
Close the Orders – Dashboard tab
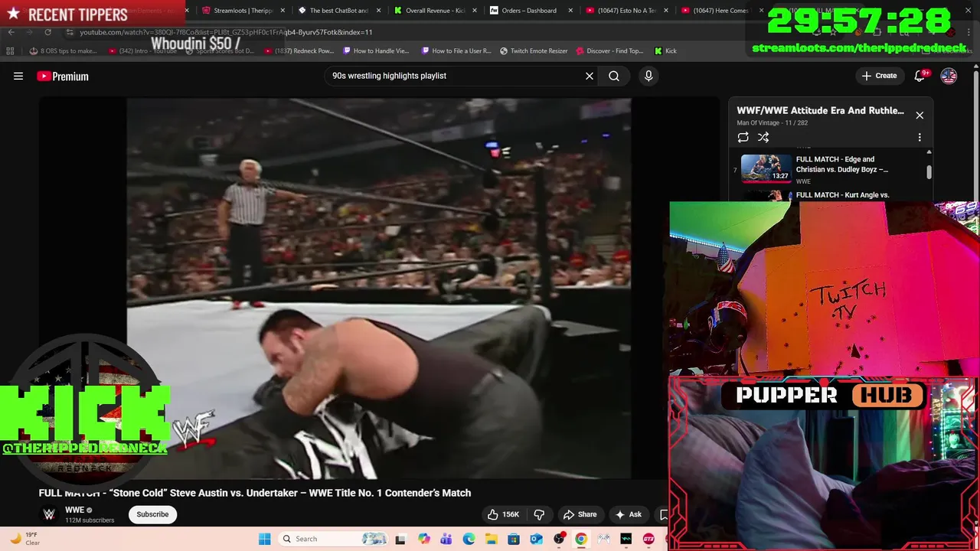(x=570, y=11)
